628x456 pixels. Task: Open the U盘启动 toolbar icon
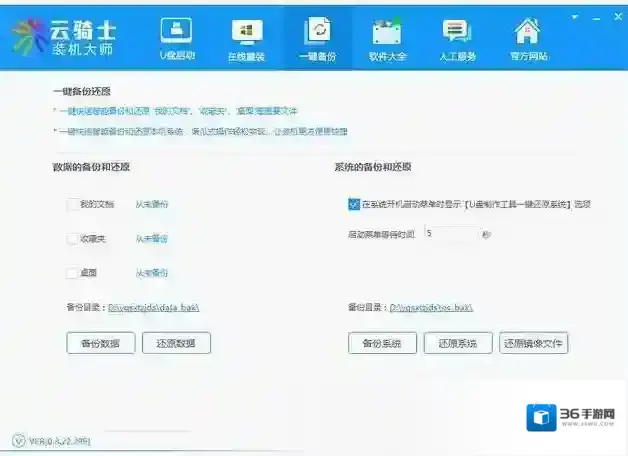[177, 31]
